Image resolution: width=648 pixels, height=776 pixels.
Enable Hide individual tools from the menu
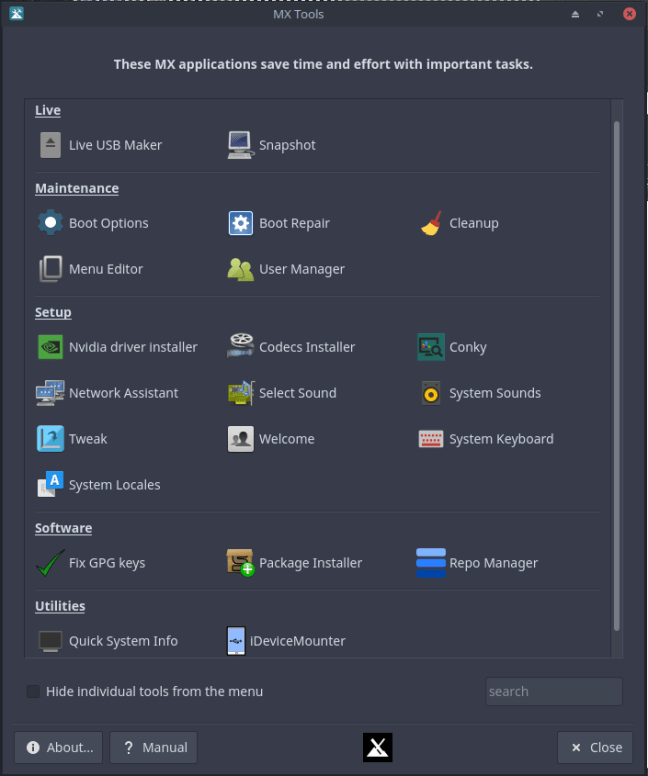[33, 691]
